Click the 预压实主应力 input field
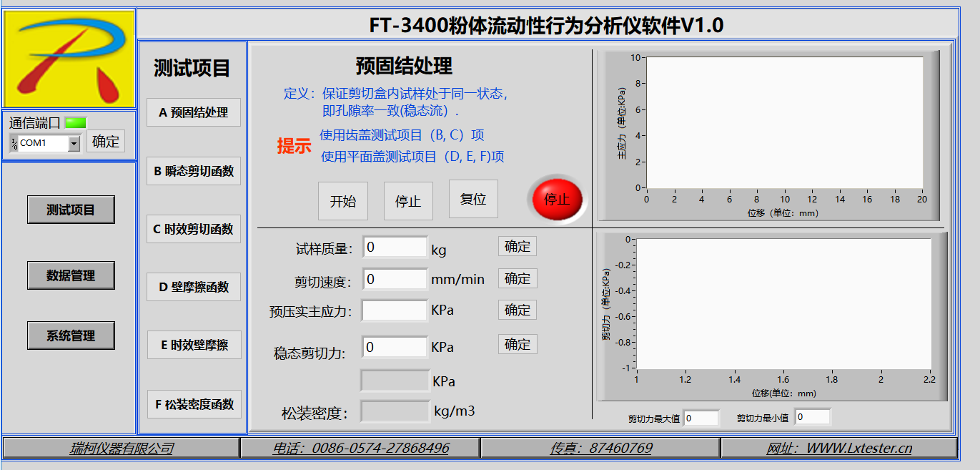Image resolution: width=980 pixels, height=470 pixels. 395,310
